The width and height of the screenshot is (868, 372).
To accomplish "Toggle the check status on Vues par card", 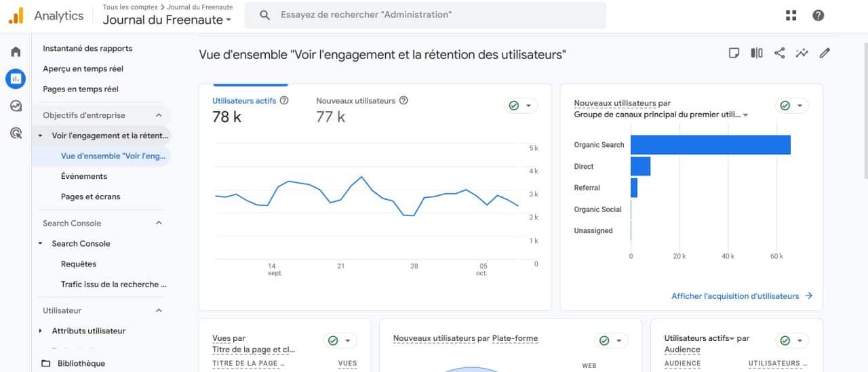I will click(340, 341).
